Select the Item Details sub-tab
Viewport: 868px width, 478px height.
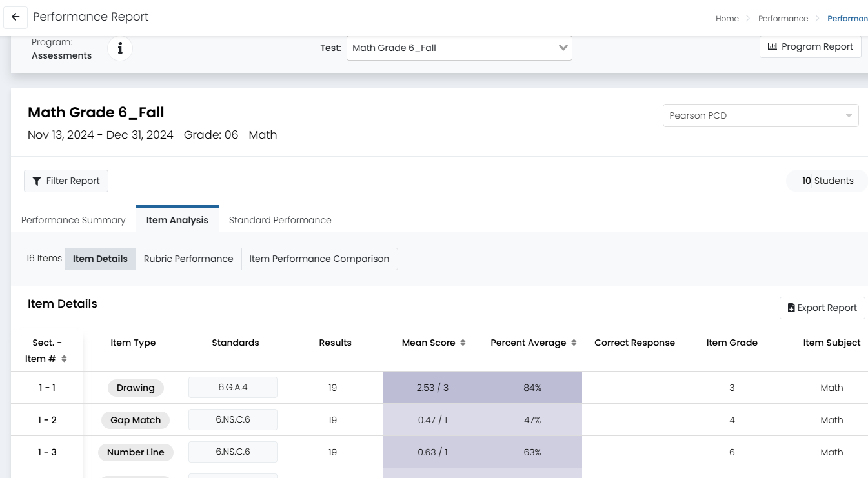pyautogui.click(x=100, y=259)
